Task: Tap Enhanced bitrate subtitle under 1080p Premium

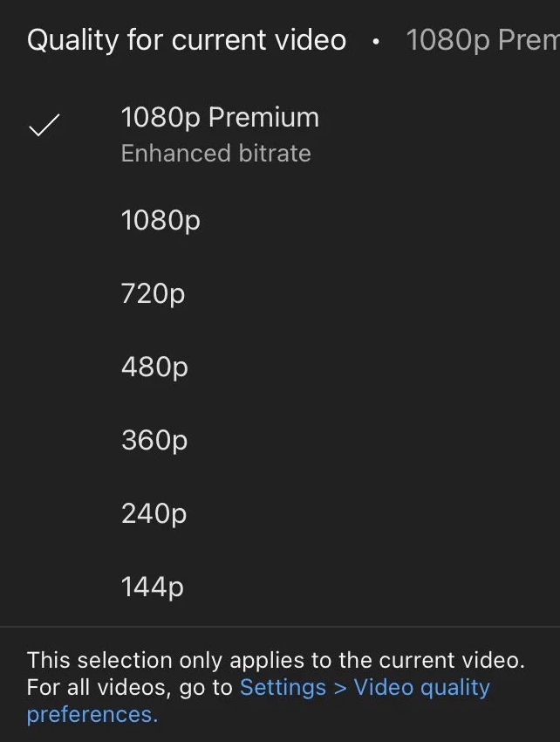Action: (x=215, y=153)
